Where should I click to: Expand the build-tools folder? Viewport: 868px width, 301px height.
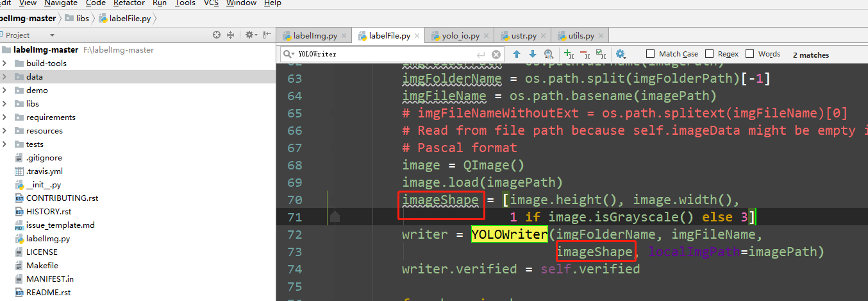click(4, 64)
